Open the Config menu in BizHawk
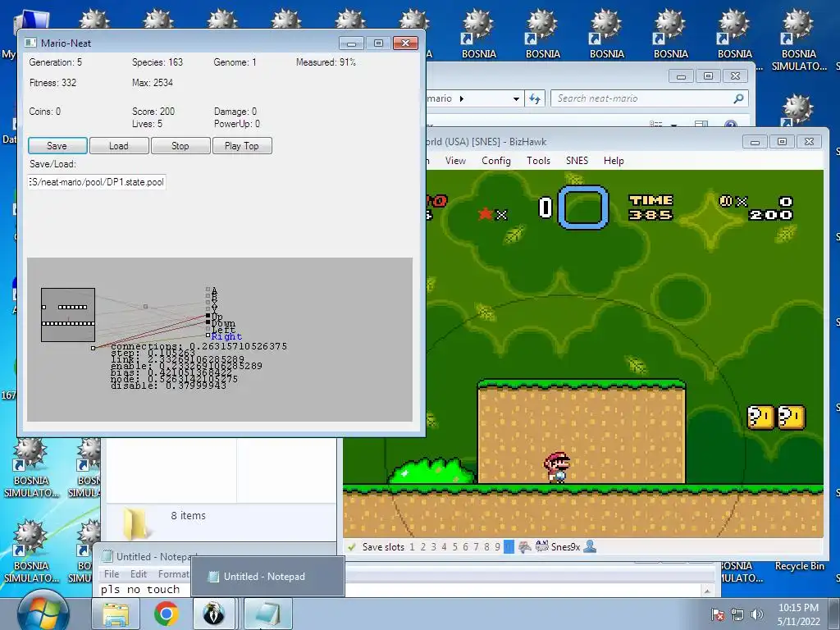This screenshot has height=630, width=840. coord(496,161)
